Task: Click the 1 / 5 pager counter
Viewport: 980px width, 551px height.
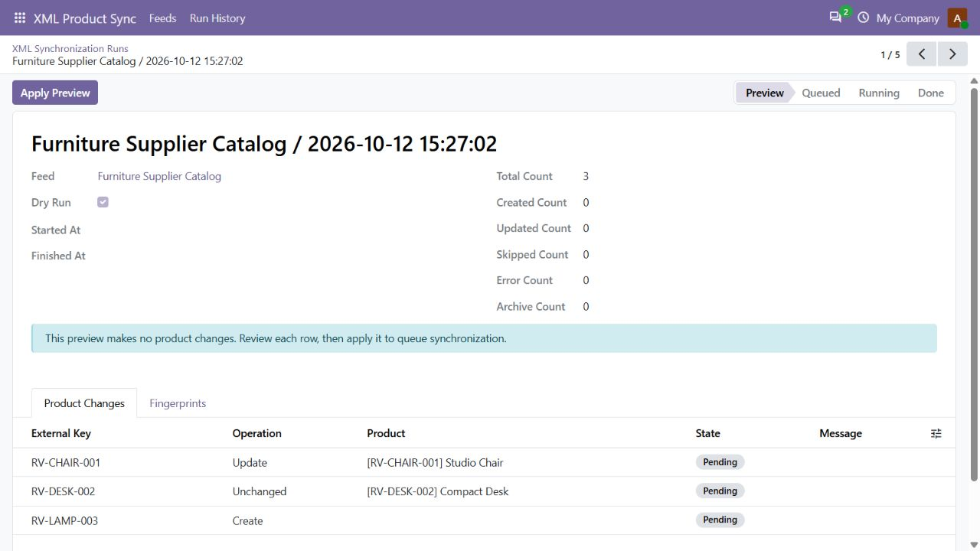Action: (890, 54)
